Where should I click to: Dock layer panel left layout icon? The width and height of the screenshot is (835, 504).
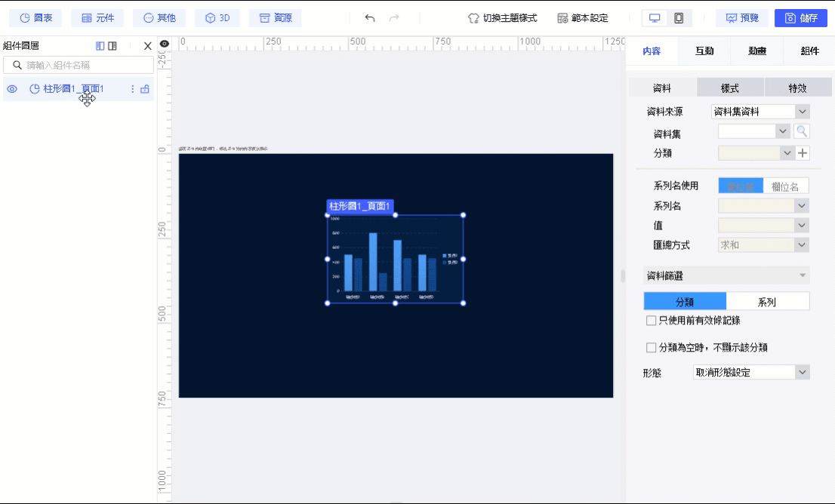pyautogui.click(x=100, y=46)
